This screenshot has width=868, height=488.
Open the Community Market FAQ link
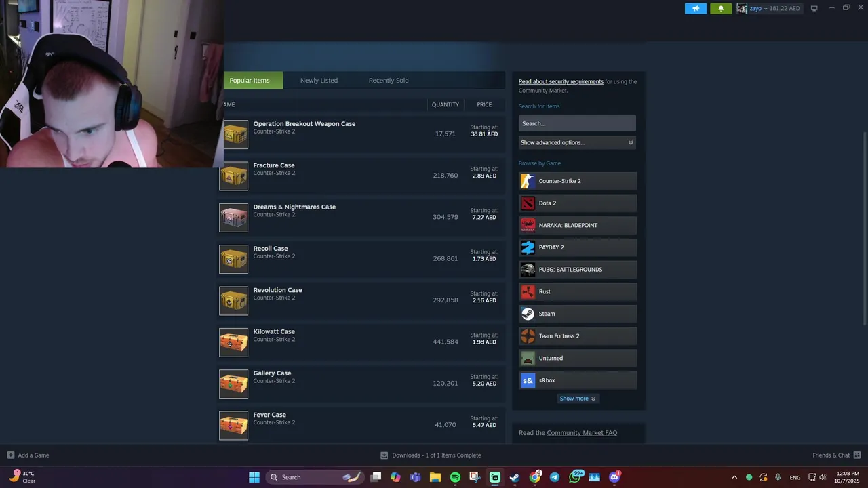582,433
